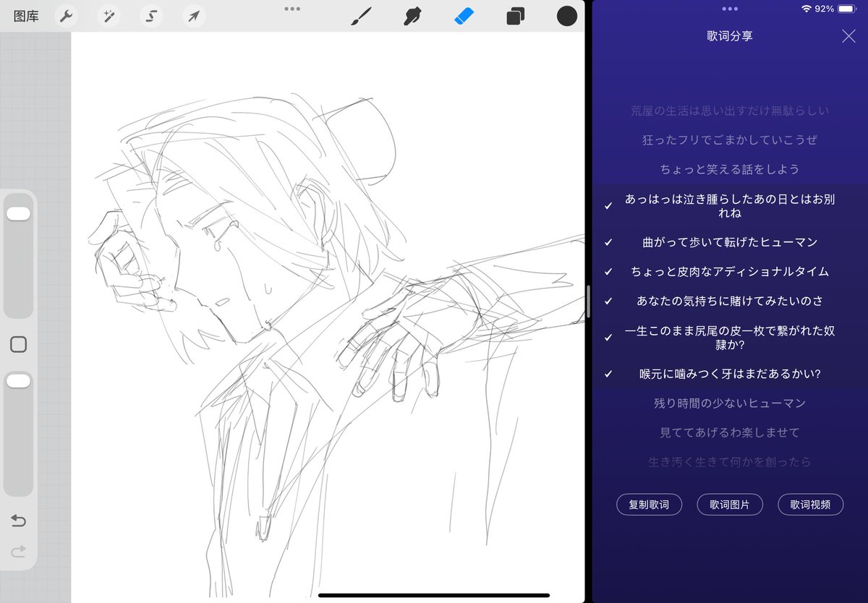
Task: Select the Transform arrow tool
Action: pos(192,15)
